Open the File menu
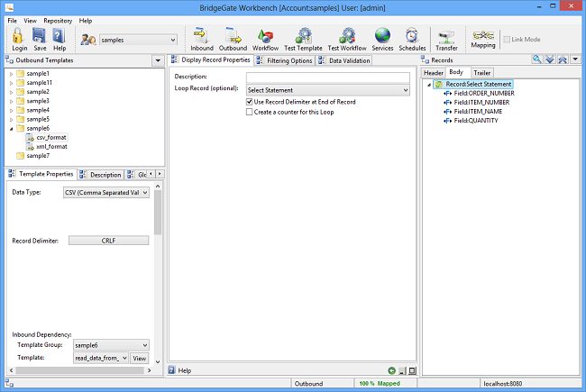The height and width of the screenshot is (392, 586). coord(12,21)
